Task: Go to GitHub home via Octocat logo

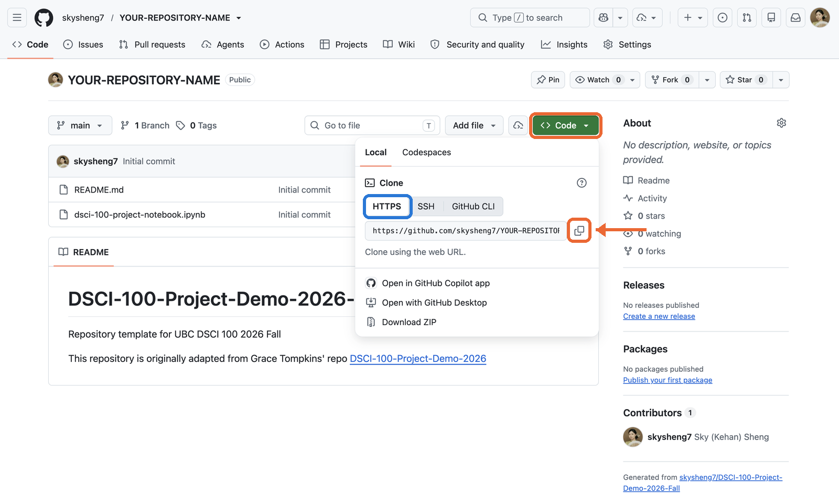Action: tap(44, 18)
